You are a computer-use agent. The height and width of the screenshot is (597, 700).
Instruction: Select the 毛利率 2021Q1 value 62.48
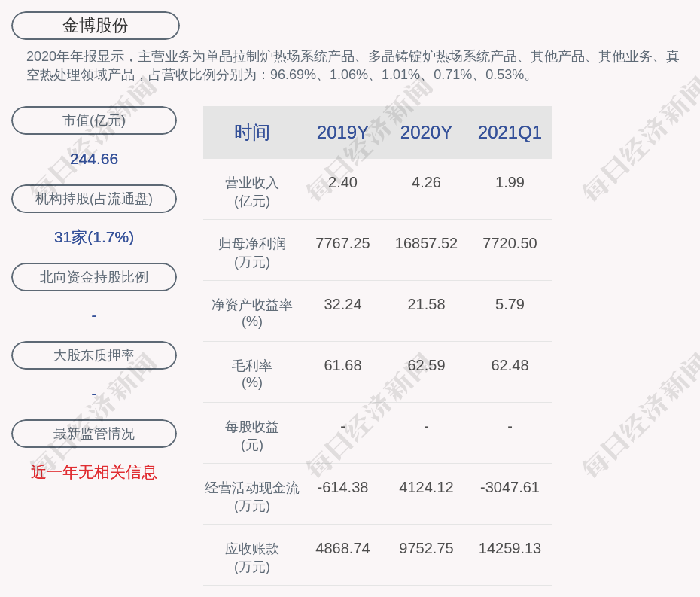coord(510,366)
